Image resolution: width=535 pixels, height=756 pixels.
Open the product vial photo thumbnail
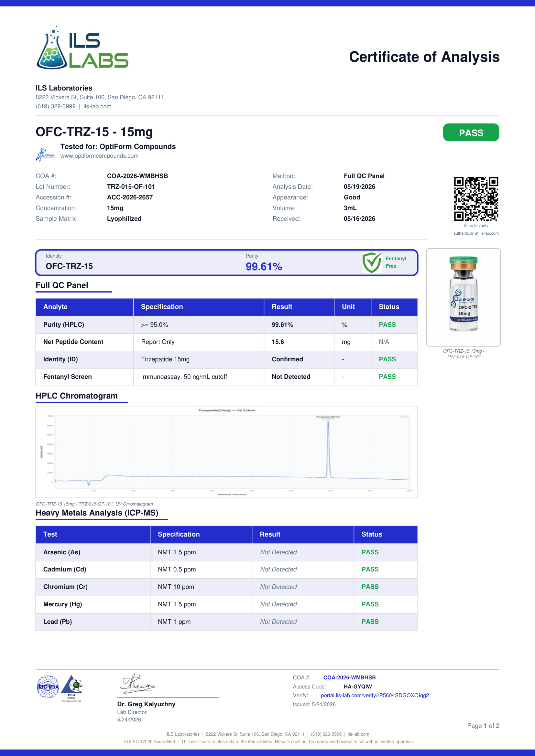pos(463,297)
